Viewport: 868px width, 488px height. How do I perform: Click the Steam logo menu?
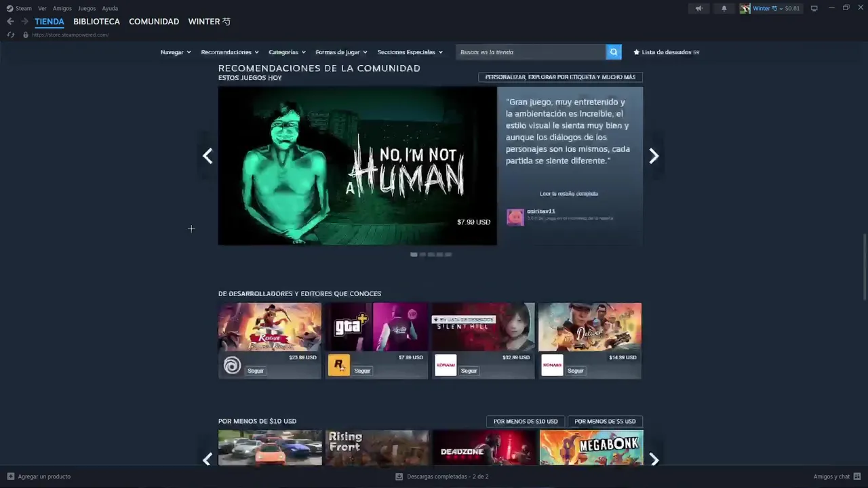tap(19, 8)
